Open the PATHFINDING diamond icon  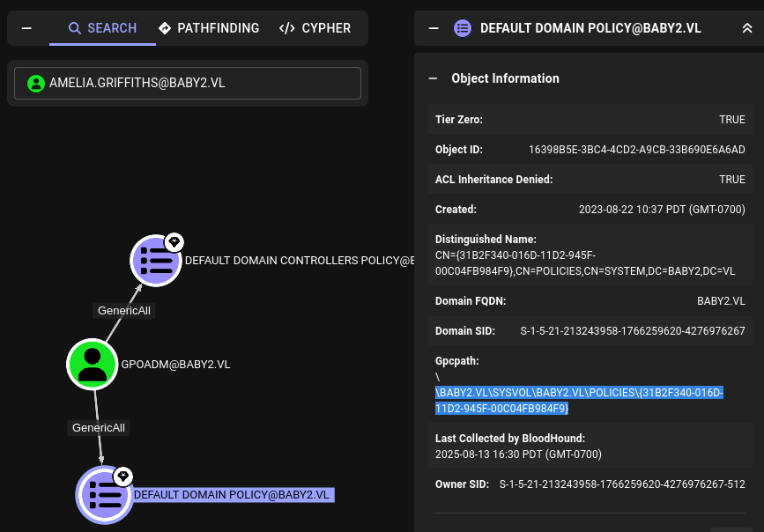(165, 27)
